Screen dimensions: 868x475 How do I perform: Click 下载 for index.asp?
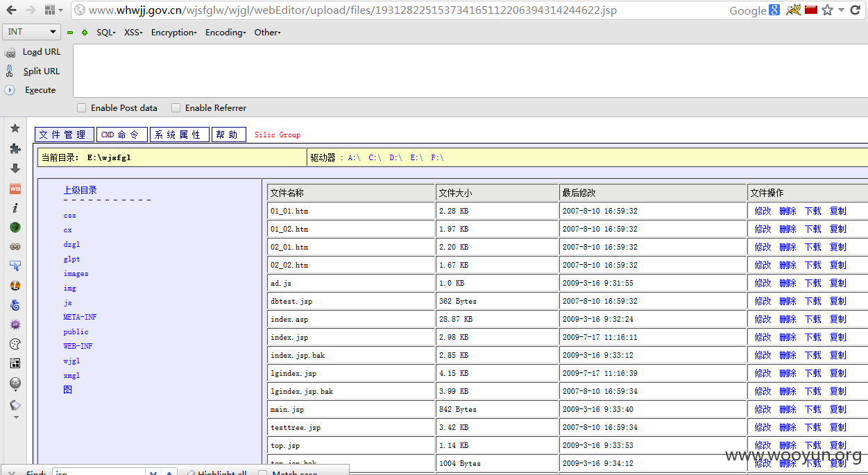coord(813,319)
